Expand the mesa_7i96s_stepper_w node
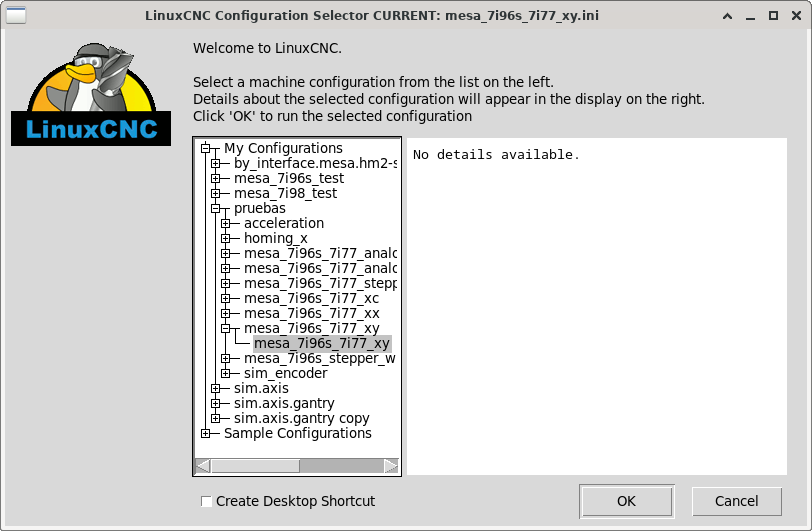This screenshot has height=531, width=812. click(x=225, y=358)
